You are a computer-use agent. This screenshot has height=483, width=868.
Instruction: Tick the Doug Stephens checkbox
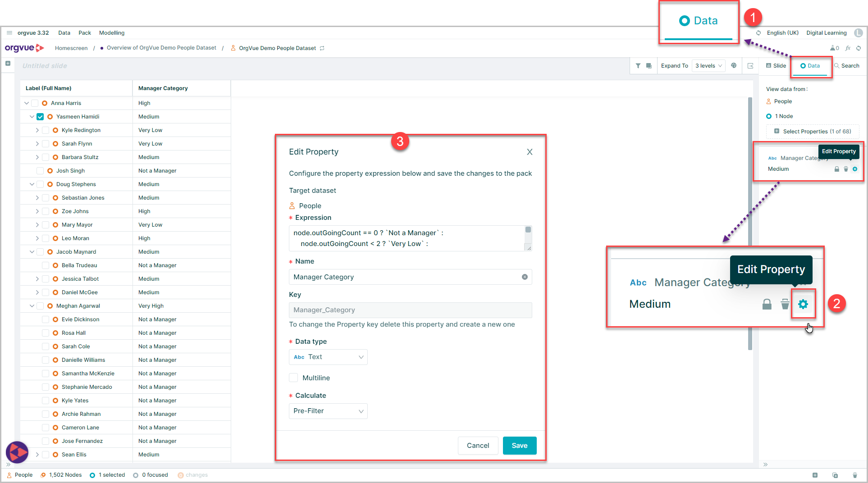click(x=40, y=184)
